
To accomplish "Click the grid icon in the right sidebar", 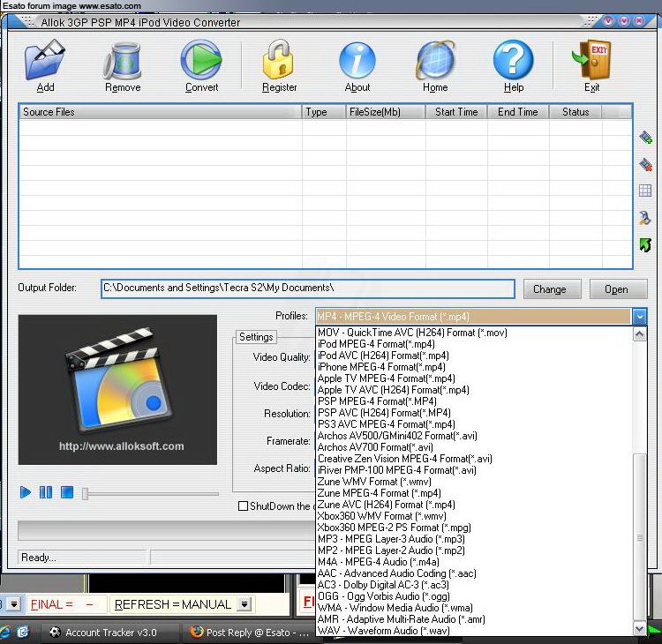I will pyautogui.click(x=645, y=191).
